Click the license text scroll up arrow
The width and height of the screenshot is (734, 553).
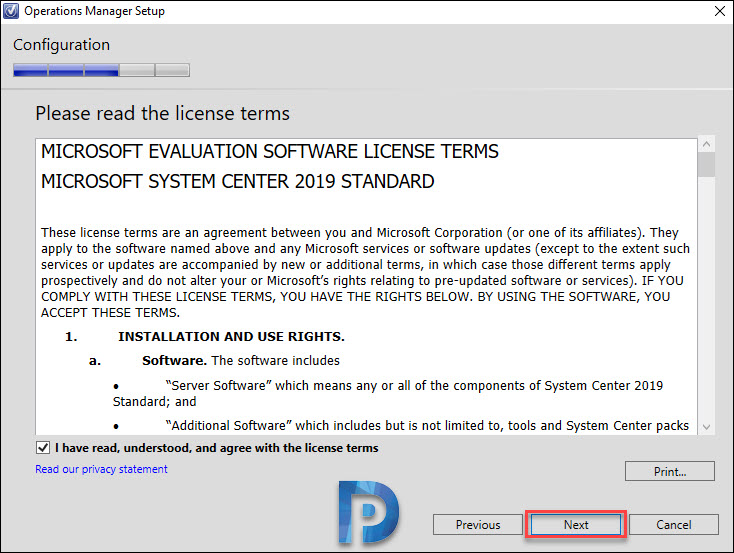coord(706,144)
